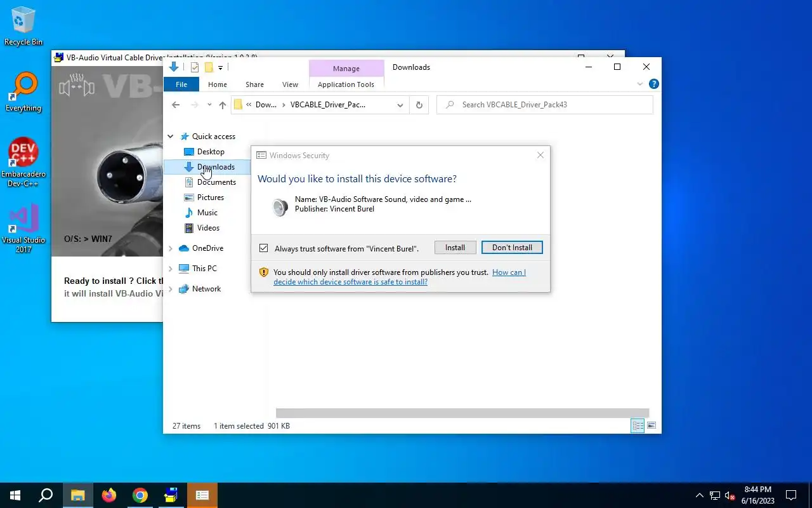The image size is (812, 508).
Task: Open 'How can I decide which device software' link
Action: click(x=400, y=277)
